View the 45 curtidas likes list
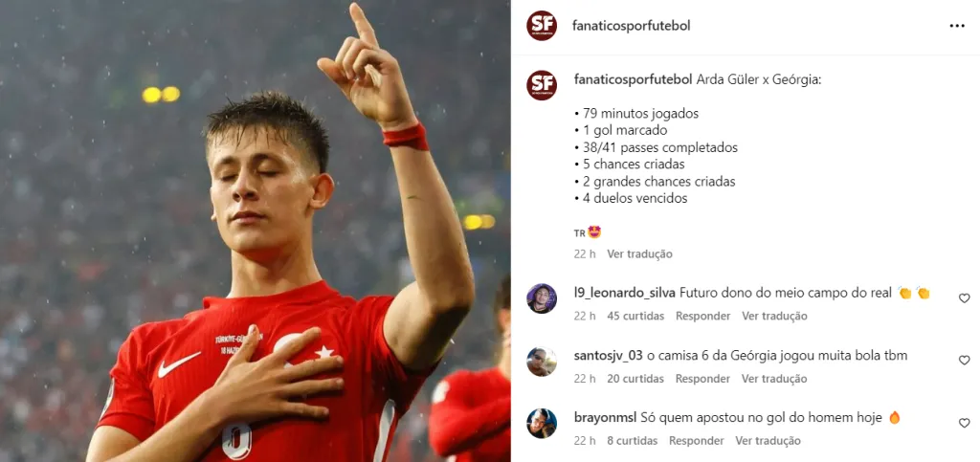 click(x=635, y=316)
